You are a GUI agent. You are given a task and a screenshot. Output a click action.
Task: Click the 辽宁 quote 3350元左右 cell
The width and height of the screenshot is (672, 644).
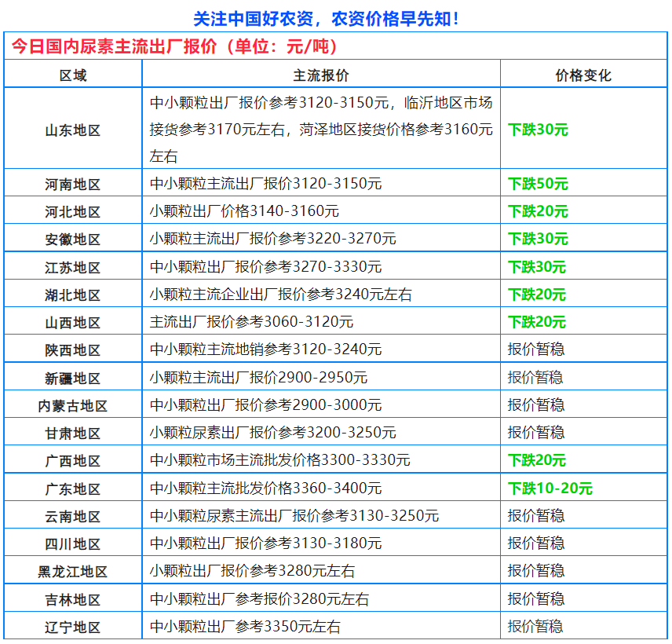(245, 627)
